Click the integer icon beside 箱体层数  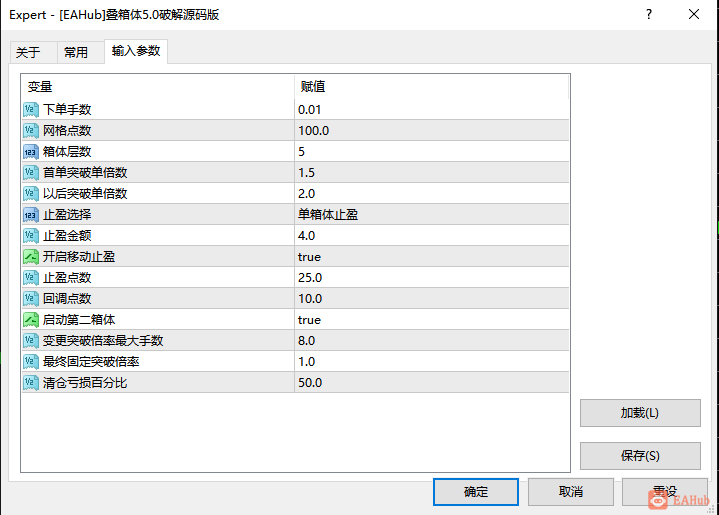coord(31,152)
